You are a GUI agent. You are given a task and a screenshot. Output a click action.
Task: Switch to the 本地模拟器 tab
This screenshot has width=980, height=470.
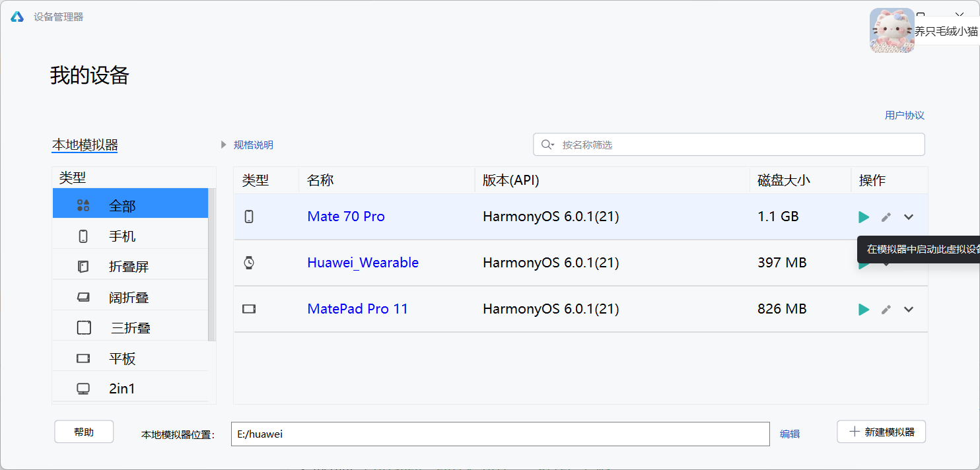coord(85,145)
